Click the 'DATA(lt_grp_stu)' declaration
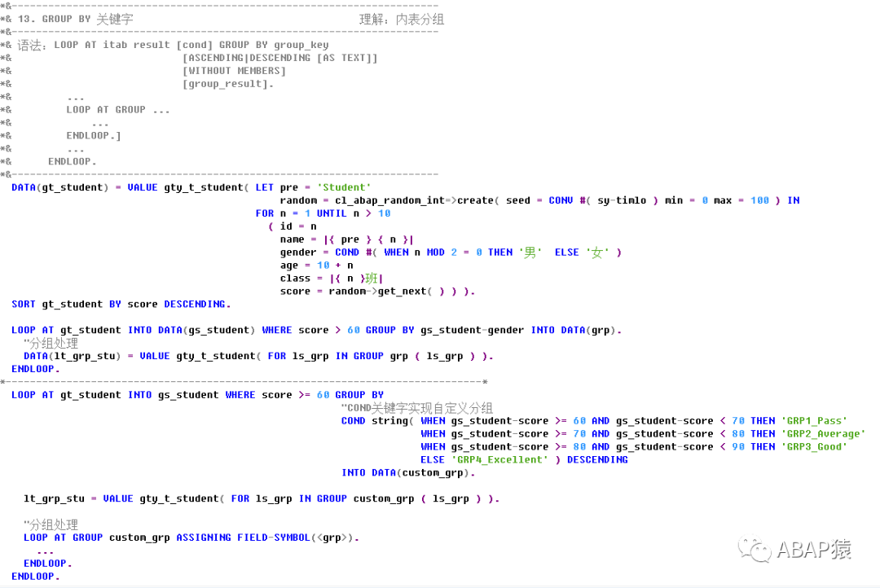The image size is (880, 588). point(73,356)
